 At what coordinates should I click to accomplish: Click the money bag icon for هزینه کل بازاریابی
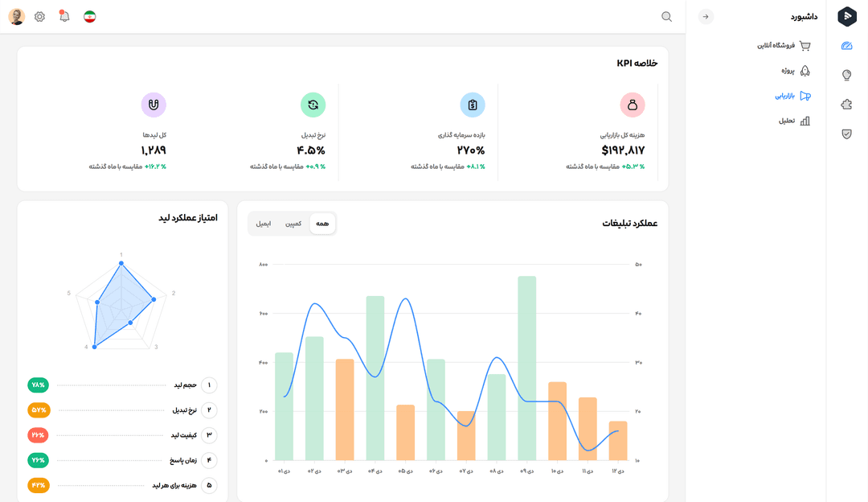tap(633, 105)
